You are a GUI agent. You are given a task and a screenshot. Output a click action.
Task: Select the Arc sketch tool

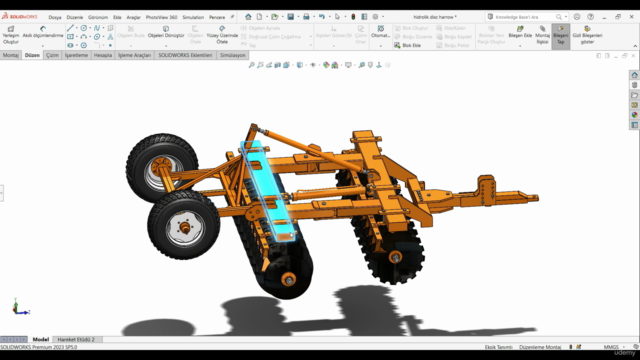(x=84, y=37)
